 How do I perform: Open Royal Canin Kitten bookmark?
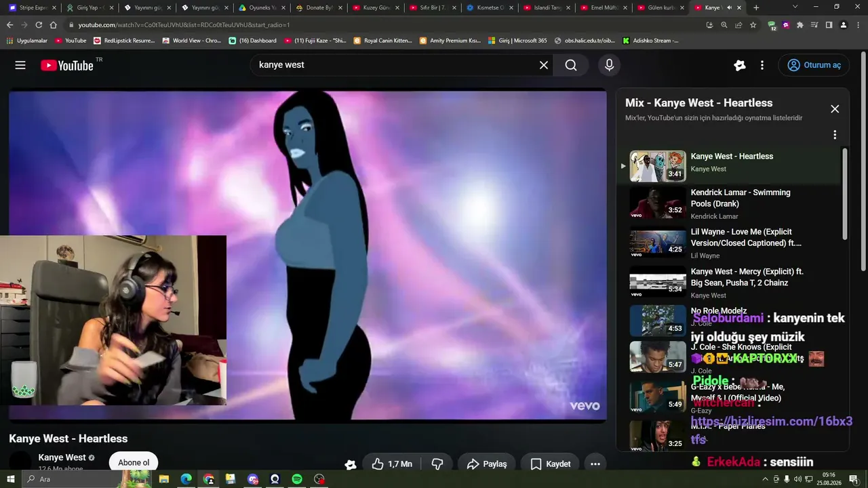pos(383,41)
